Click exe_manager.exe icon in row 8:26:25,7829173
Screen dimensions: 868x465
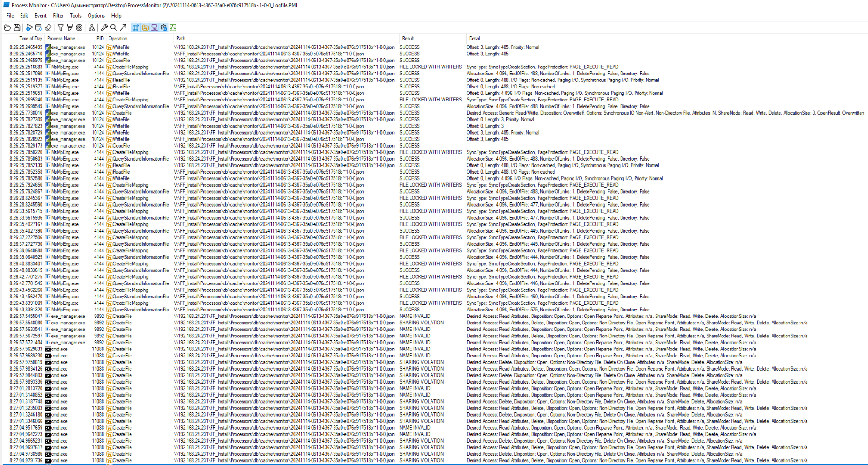click(x=48, y=146)
